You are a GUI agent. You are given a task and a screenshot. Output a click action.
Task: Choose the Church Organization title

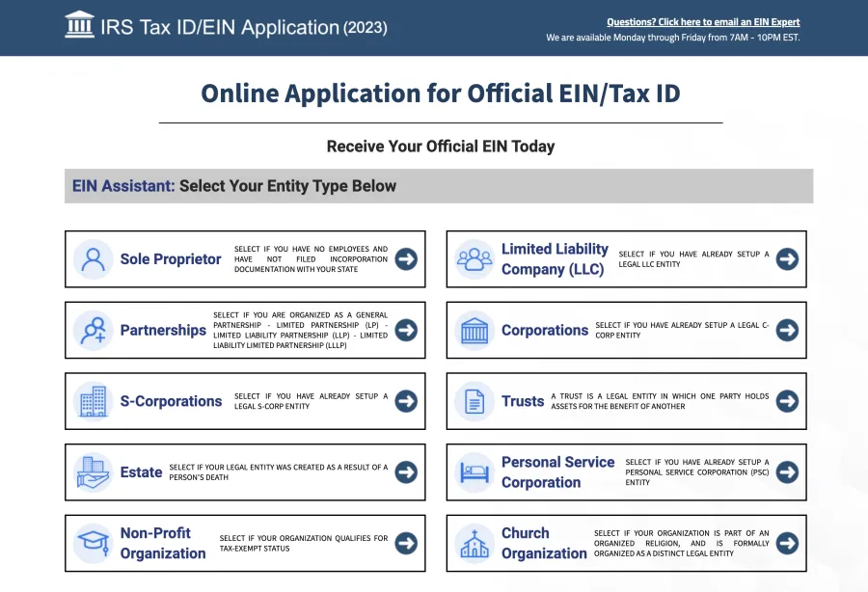[x=544, y=544]
